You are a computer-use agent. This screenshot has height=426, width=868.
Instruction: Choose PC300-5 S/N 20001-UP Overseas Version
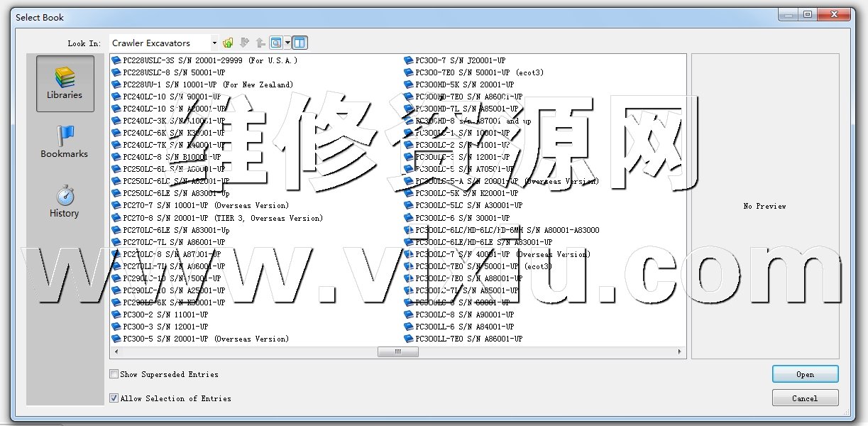(x=206, y=339)
